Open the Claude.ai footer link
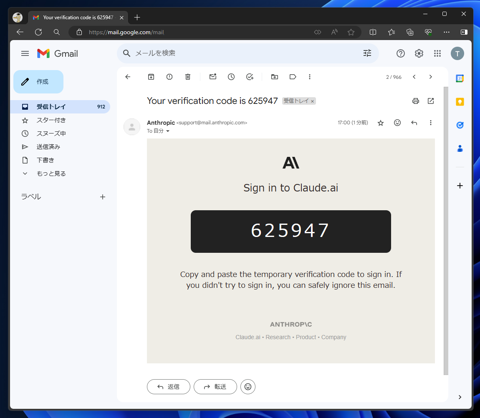Viewport: 480px width, 418px height. click(248, 337)
